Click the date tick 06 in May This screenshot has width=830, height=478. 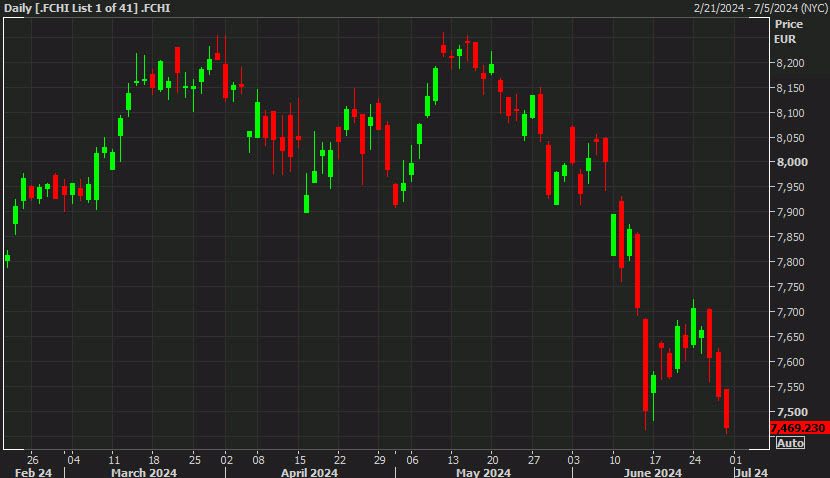pos(412,460)
